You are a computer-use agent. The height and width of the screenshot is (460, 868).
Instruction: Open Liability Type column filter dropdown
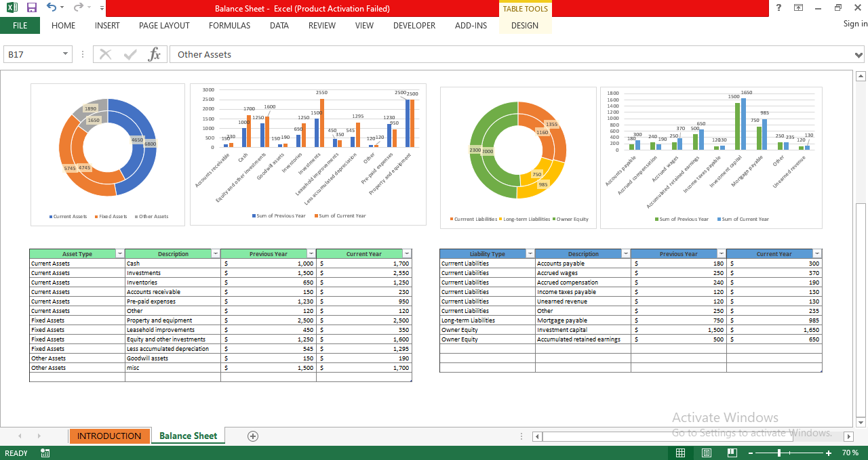(530, 254)
